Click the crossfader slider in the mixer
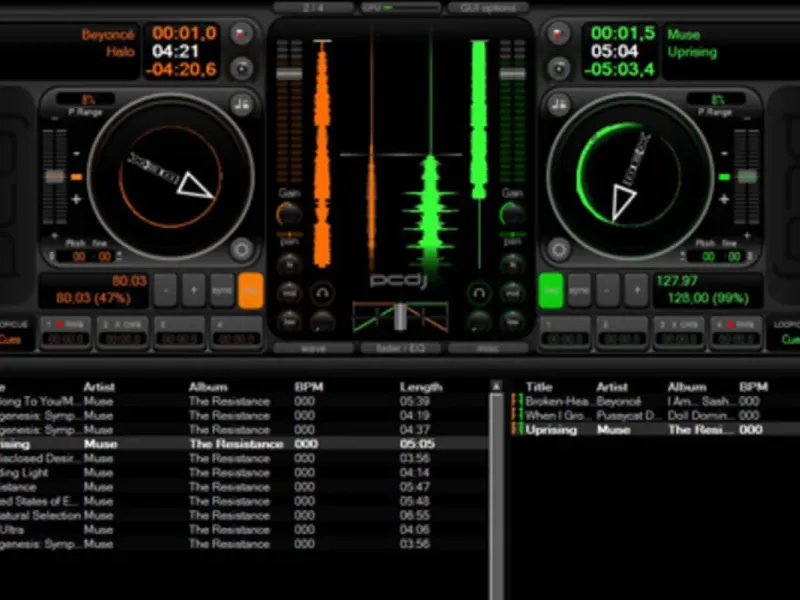The image size is (800, 600). [400, 316]
